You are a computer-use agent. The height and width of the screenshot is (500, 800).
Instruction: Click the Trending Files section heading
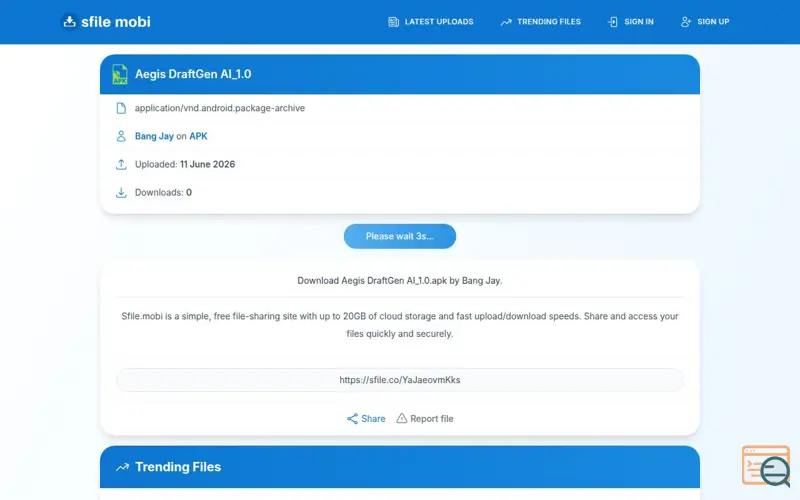click(x=178, y=467)
